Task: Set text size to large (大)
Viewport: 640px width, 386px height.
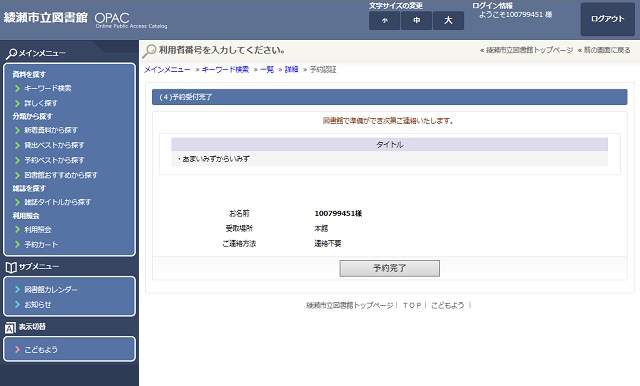Action: coord(448,20)
